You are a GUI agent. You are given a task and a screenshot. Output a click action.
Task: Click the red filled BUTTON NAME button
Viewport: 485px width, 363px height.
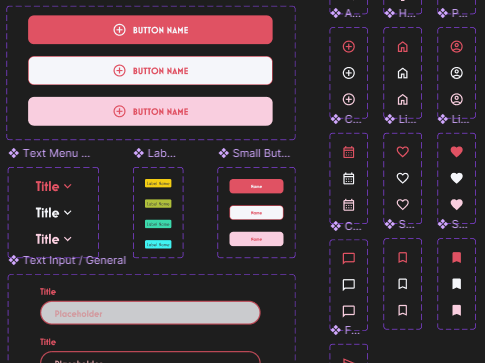(x=150, y=30)
